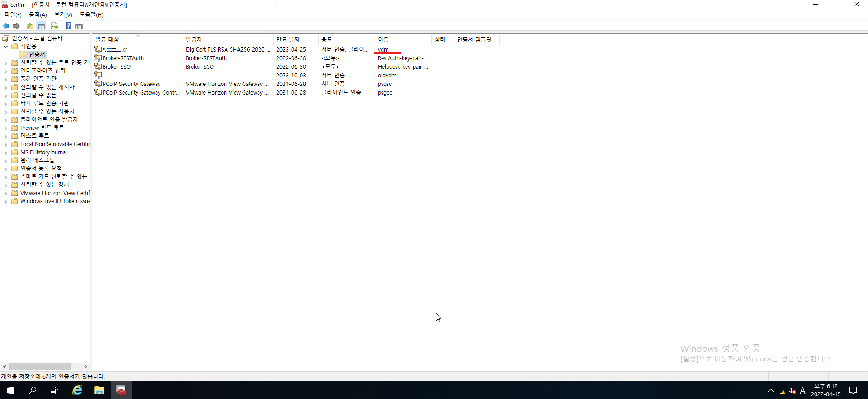Click the tree pane scroll-right arrow
Screen dimensions: 868x399
coord(86,366)
